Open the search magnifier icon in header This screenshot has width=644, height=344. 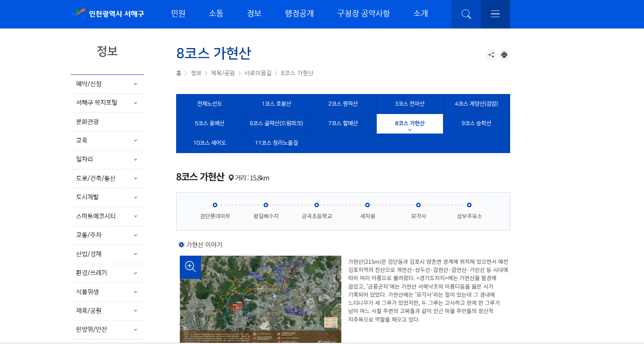tap(466, 14)
